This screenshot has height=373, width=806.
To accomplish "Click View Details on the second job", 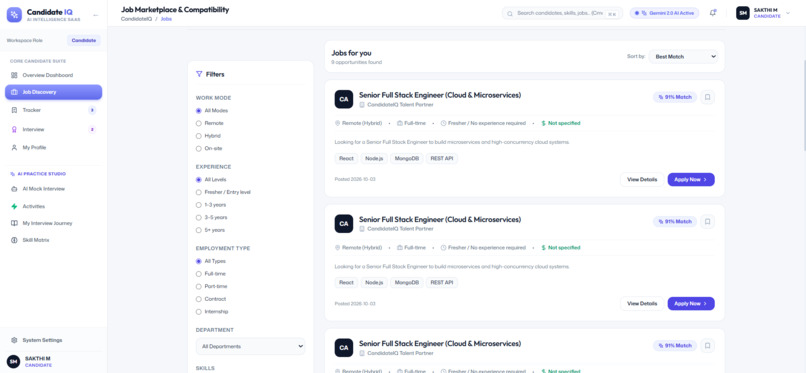I will click(642, 304).
